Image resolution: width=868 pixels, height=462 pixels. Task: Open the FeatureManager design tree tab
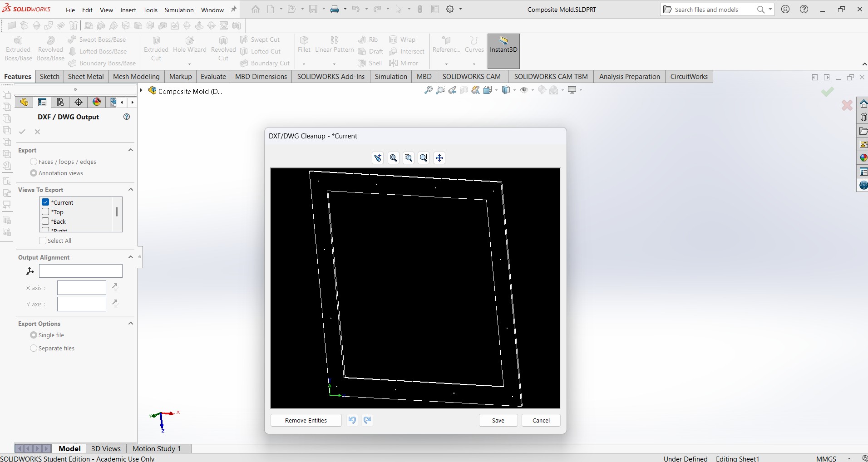(24, 102)
